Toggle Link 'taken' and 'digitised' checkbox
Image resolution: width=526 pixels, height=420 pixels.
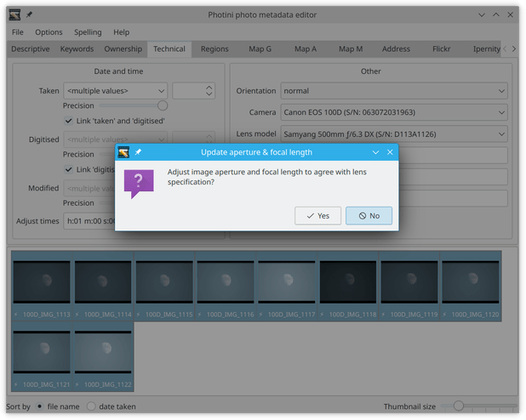pos(68,121)
